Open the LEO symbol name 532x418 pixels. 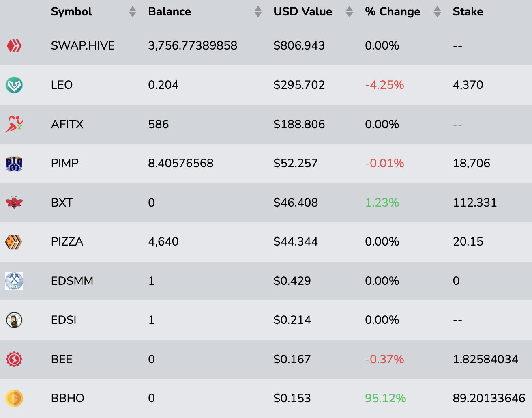pyautogui.click(x=62, y=85)
